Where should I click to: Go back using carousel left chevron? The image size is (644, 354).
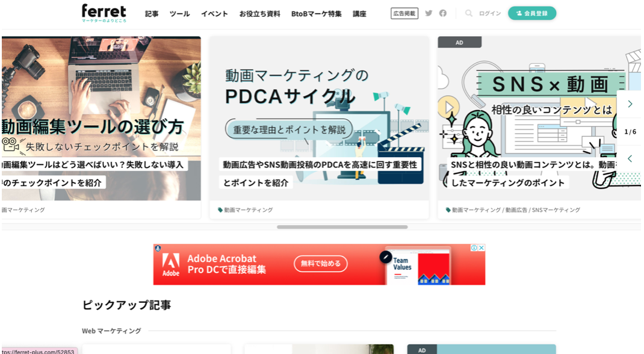click(630, 159)
